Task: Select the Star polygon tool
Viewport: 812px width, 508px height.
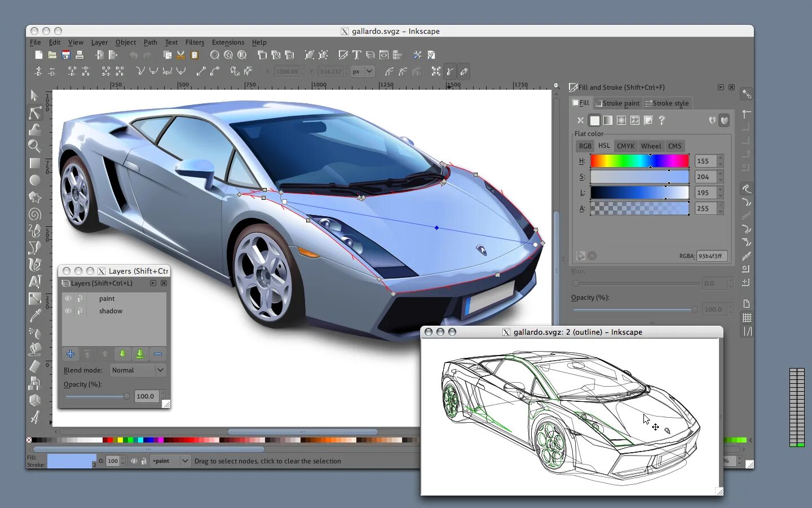Action: (34, 197)
